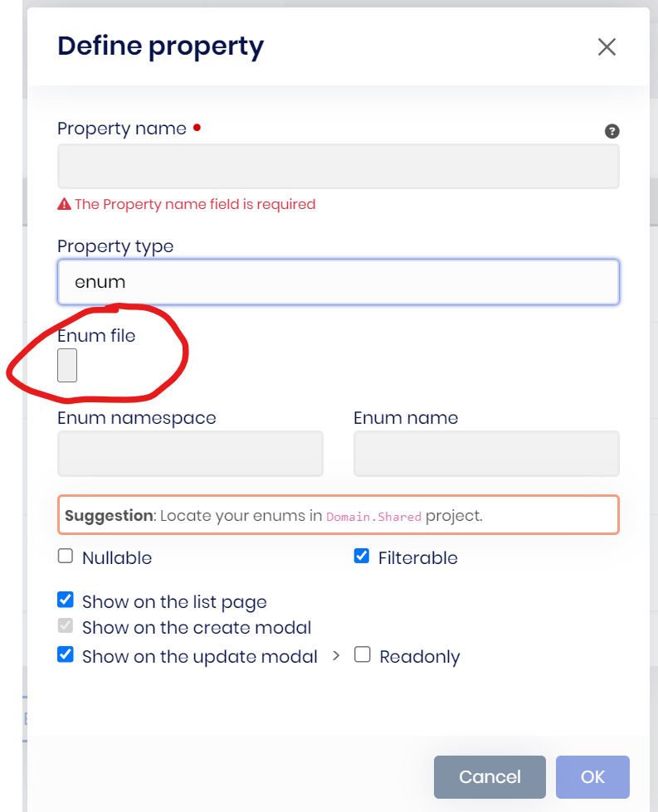Click Show on the create modal checkbox

[66, 626]
